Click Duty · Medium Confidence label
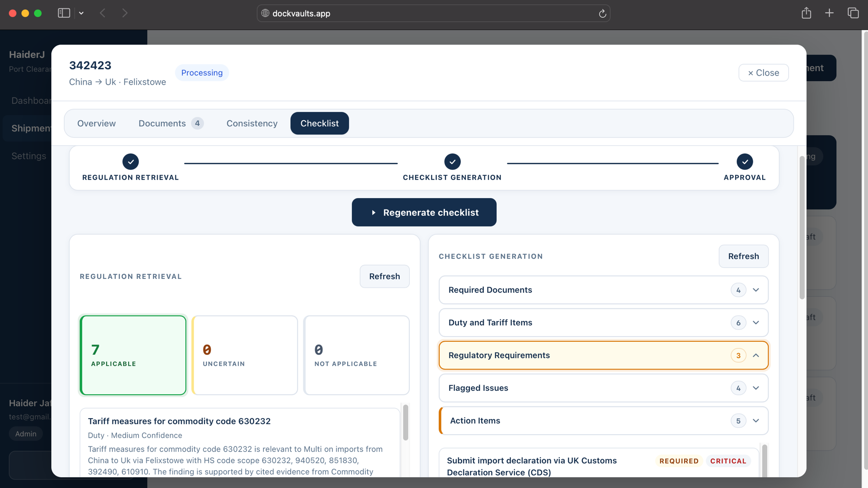The image size is (868, 488). pyautogui.click(x=135, y=435)
